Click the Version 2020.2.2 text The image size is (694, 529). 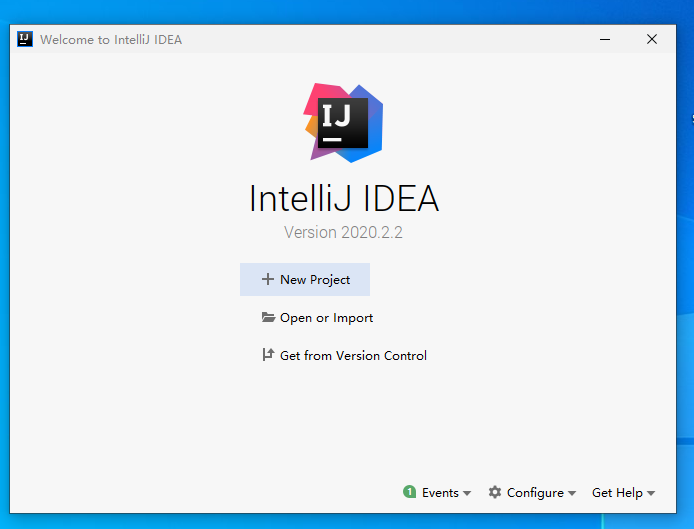343,232
